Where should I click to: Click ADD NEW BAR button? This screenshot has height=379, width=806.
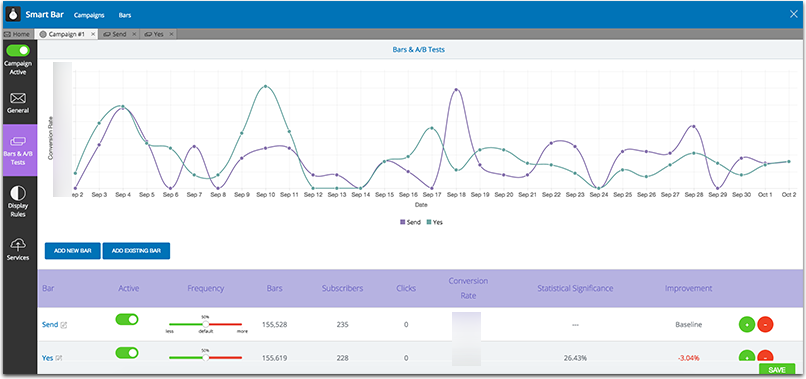tap(72, 251)
